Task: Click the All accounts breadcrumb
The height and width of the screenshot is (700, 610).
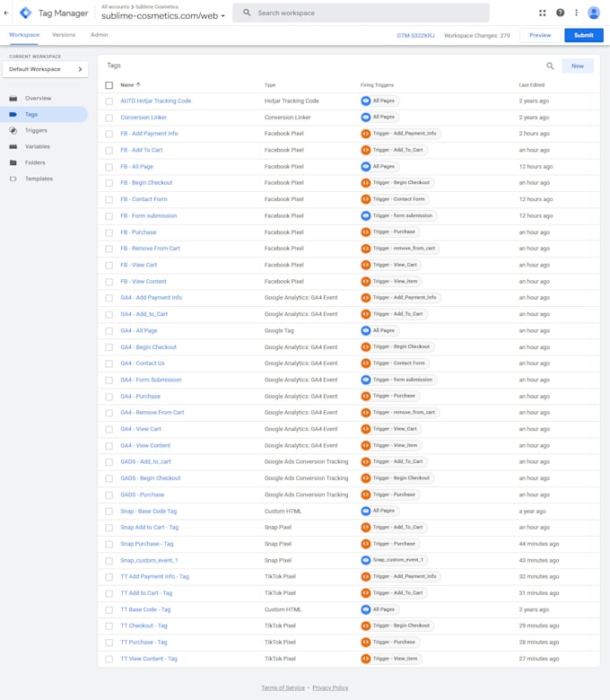Action: pos(115,6)
